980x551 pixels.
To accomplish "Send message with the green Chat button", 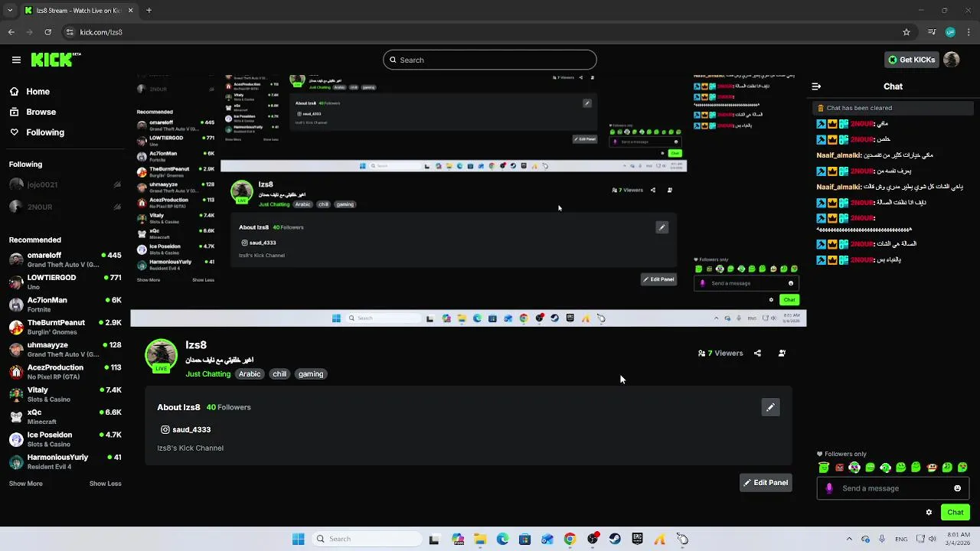I will click(955, 513).
